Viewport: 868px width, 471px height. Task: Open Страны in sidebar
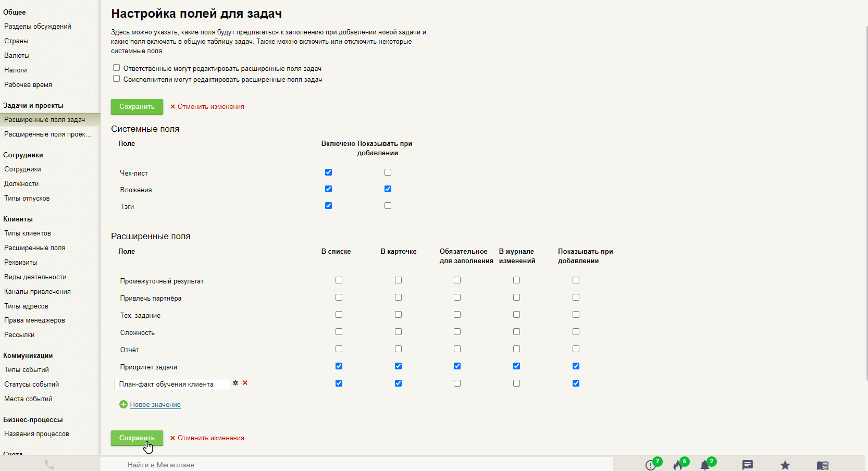[x=16, y=41]
